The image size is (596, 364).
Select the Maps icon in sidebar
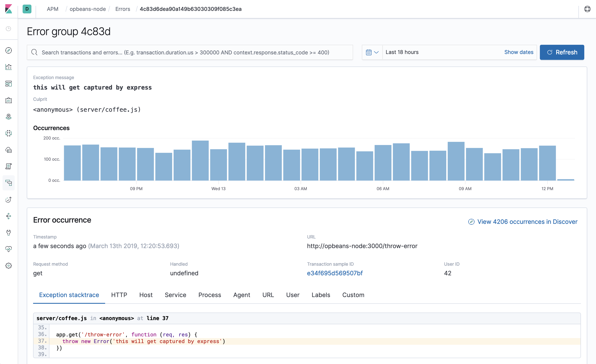click(x=8, y=117)
